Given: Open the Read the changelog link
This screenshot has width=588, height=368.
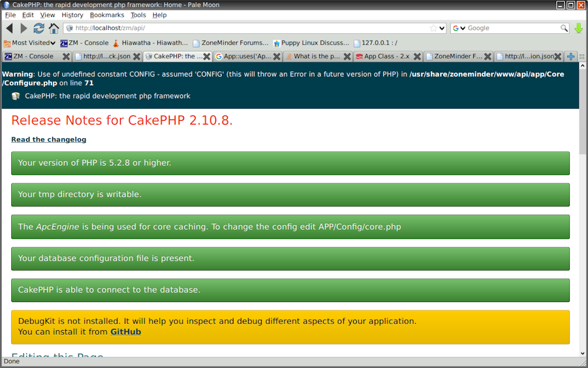Looking at the screenshot, I should (49, 140).
